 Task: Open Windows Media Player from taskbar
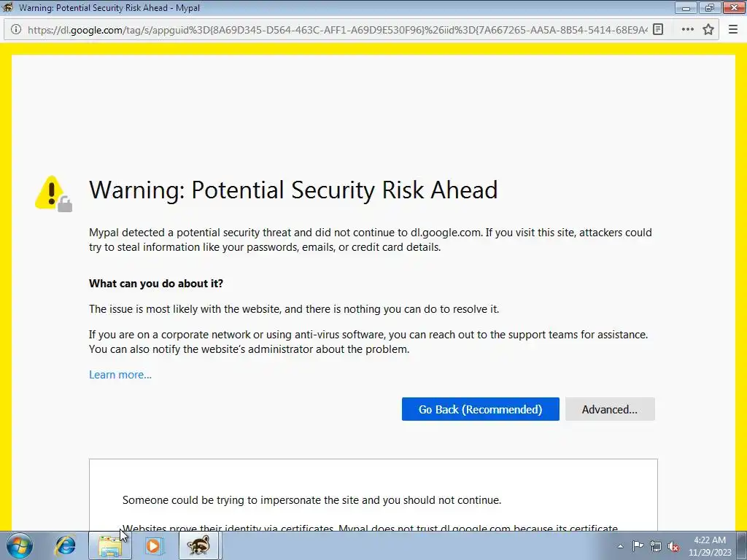tap(154, 545)
